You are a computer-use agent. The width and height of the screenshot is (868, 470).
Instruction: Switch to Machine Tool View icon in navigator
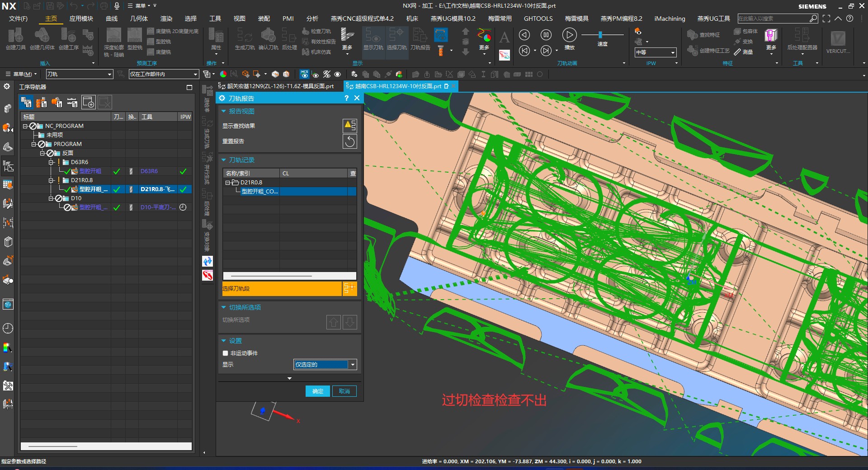41,103
